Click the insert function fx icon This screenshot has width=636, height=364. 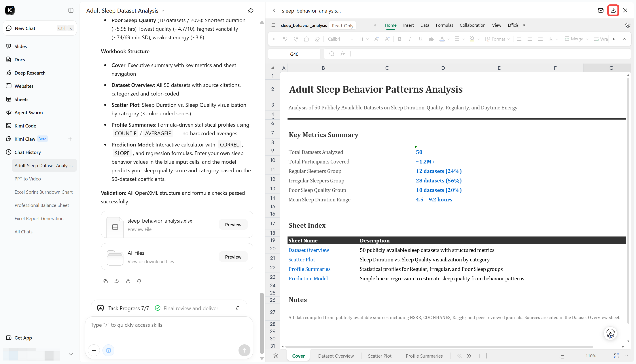click(x=343, y=54)
